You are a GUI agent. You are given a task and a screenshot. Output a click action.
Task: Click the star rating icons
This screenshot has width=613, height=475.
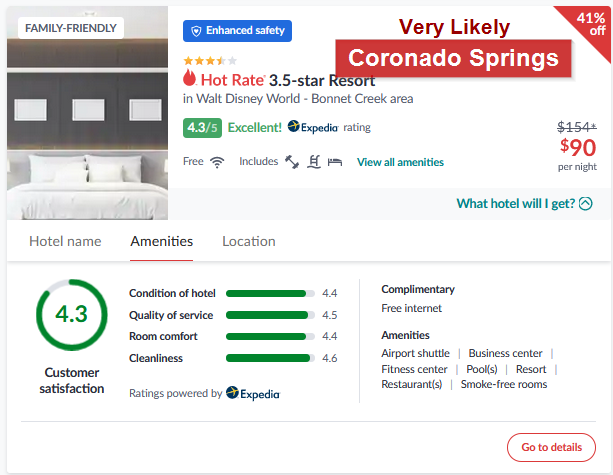210,61
